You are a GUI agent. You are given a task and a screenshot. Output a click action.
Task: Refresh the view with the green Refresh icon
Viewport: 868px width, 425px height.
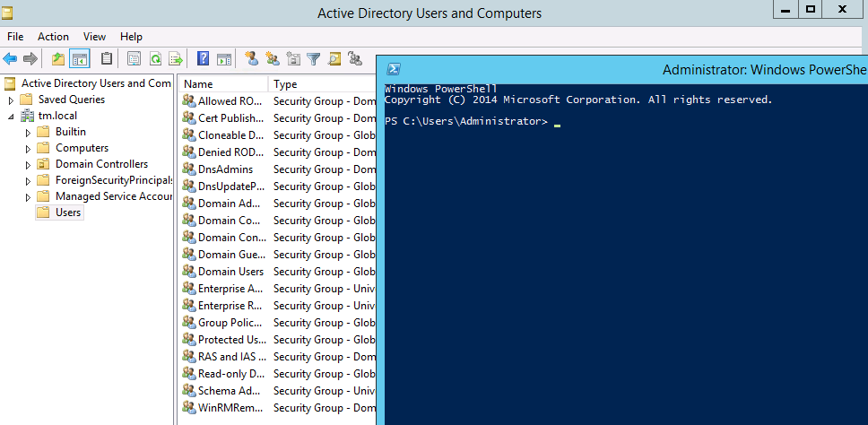pos(155,58)
